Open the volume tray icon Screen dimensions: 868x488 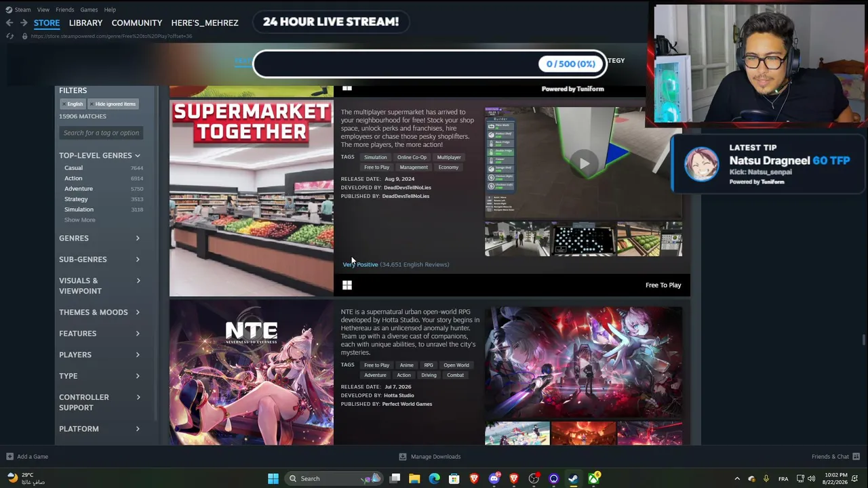pyautogui.click(x=811, y=479)
